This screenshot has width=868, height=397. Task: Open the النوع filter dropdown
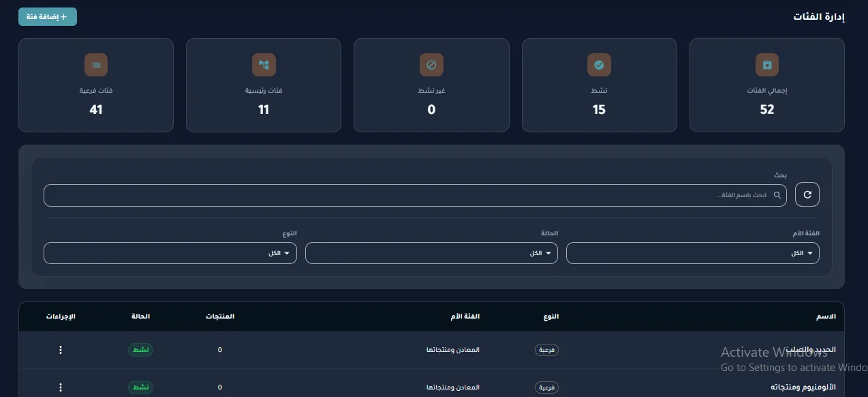pos(170,253)
